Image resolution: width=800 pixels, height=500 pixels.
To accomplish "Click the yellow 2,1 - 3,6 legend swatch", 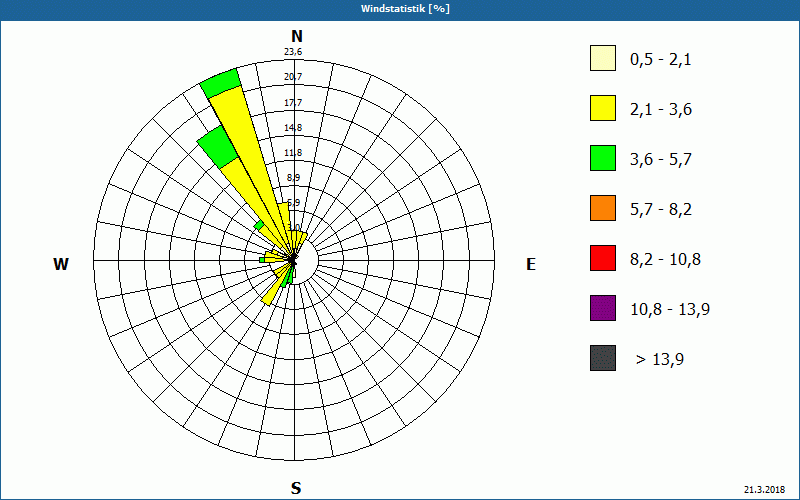I will 603,108.
